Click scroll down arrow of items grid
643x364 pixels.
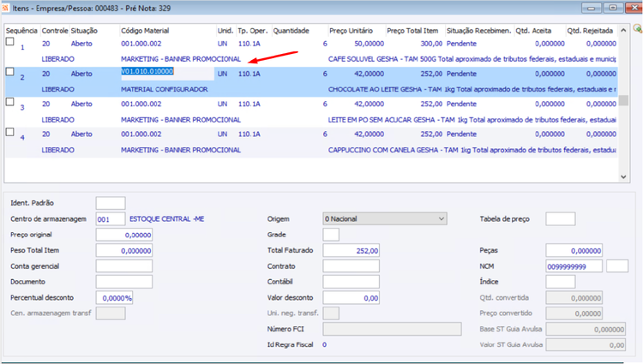[623, 177]
